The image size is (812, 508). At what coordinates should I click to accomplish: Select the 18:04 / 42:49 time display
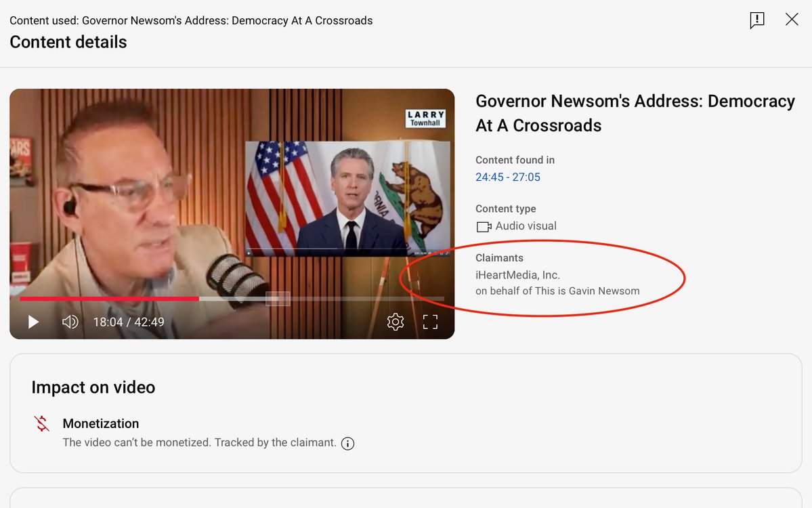(x=128, y=322)
